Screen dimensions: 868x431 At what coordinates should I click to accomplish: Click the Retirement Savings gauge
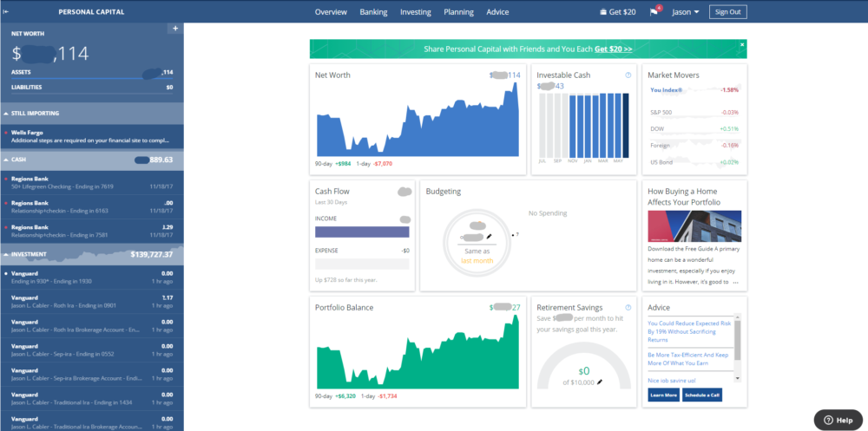[x=583, y=368]
